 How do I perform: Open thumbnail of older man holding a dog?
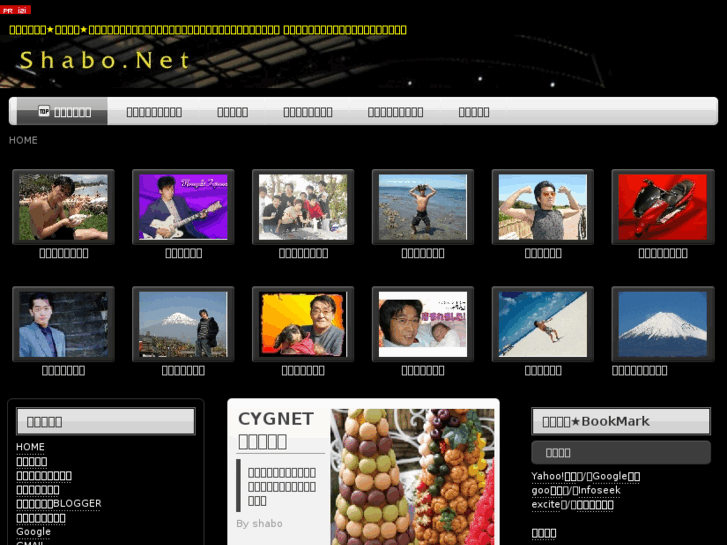[x=303, y=324]
